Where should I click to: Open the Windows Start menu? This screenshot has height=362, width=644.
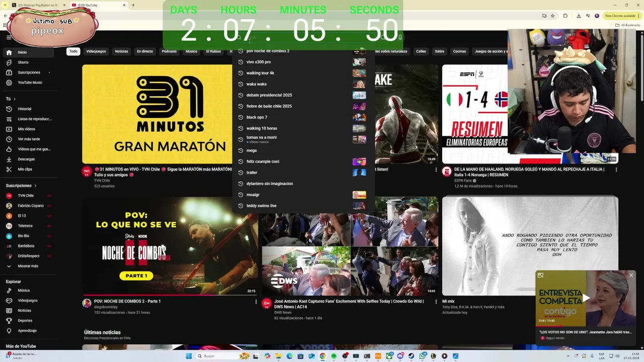coord(189,356)
